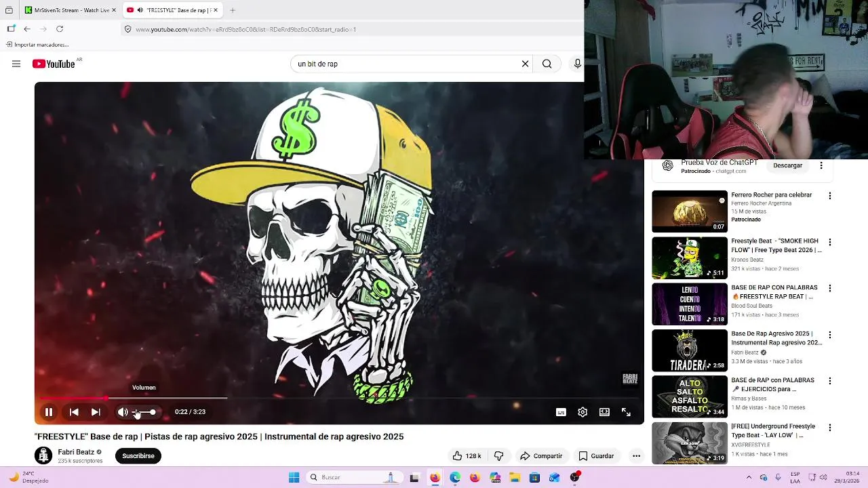Enter fullscreen mode in the player

[x=626, y=412]
